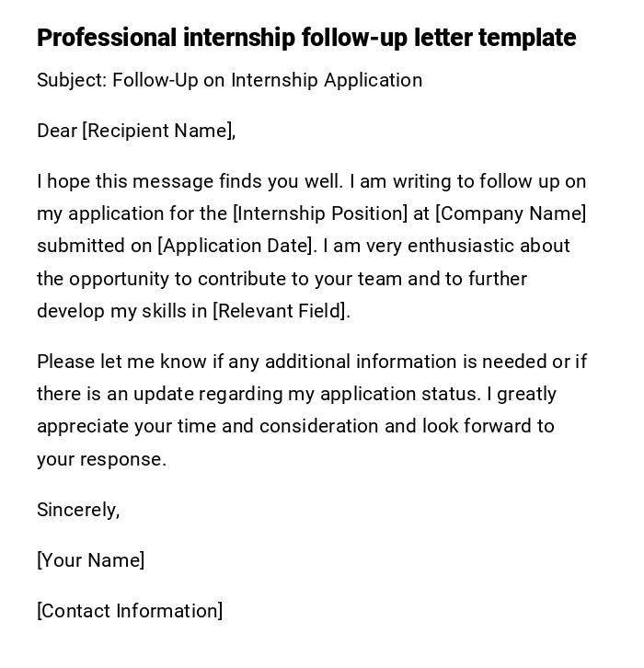Click the closing words "your response."
Screen dimensions: 644x668
tap(101, 459)
